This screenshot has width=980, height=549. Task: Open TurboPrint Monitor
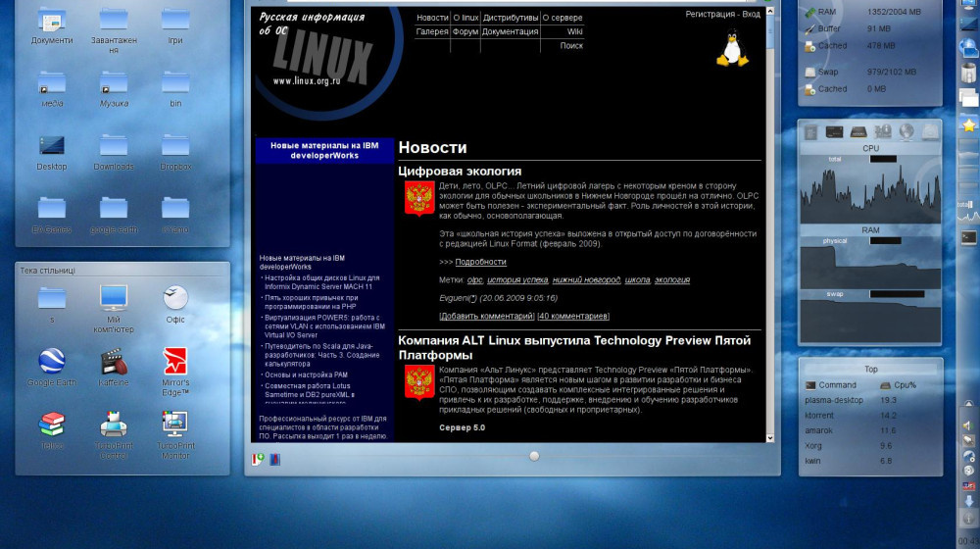(x=175, y=435)
